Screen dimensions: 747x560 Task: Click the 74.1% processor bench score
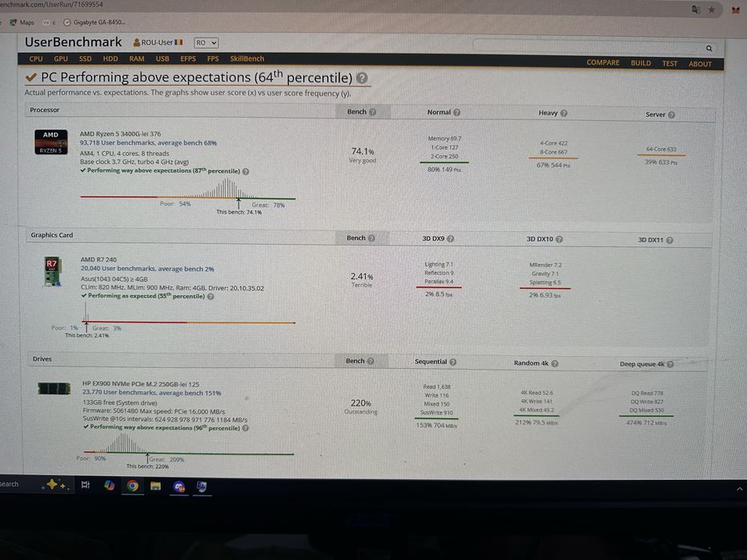363,151
